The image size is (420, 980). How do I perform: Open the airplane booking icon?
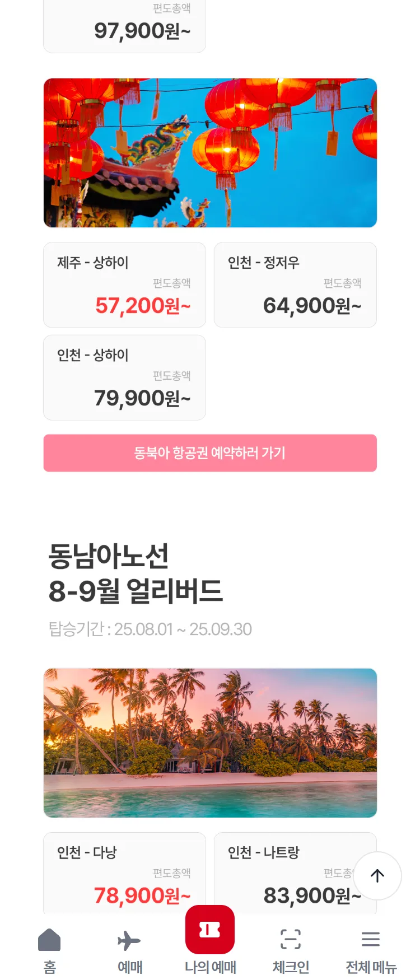point(129,941)
